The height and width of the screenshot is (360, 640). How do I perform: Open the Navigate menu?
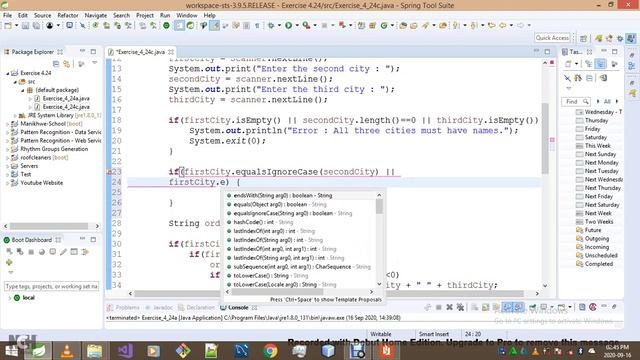click(96, 15)
